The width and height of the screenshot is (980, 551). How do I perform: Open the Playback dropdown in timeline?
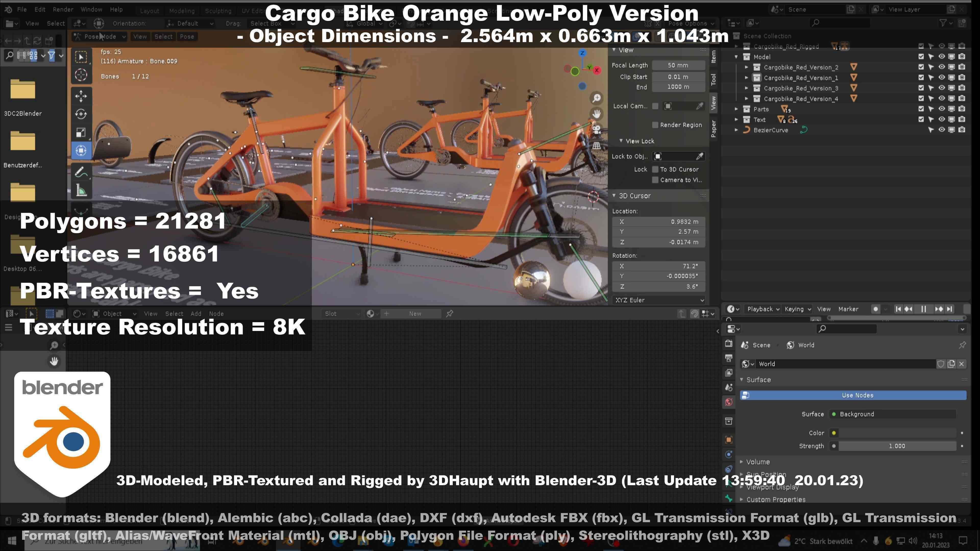coord(763,309)
